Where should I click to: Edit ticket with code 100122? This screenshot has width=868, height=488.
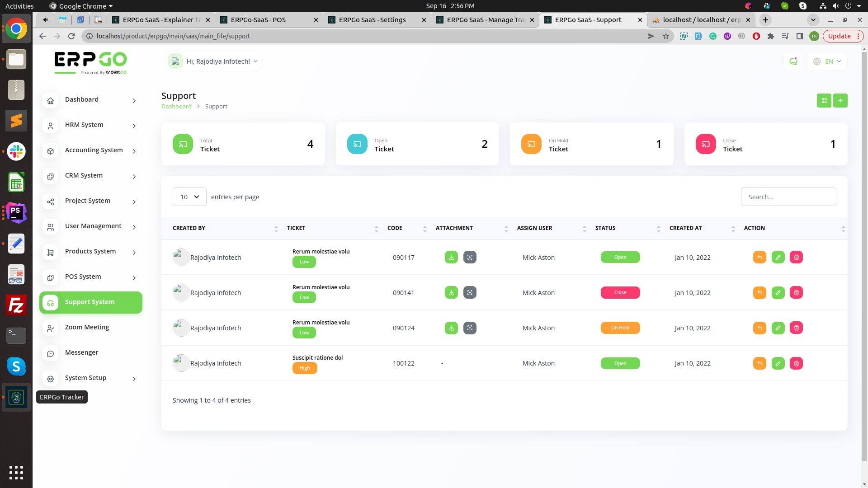click(x=778, y=363)
